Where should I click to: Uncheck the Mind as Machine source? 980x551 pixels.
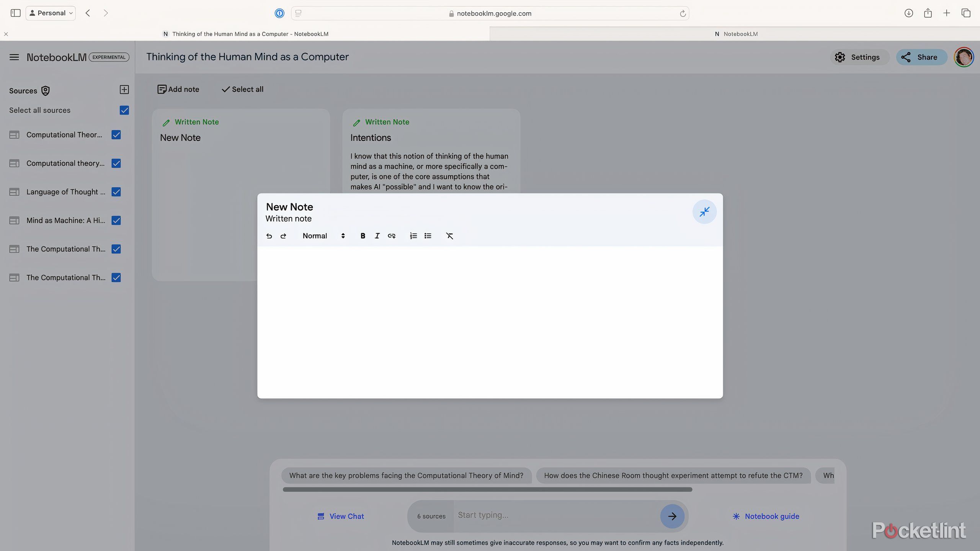tap(116, 220)
